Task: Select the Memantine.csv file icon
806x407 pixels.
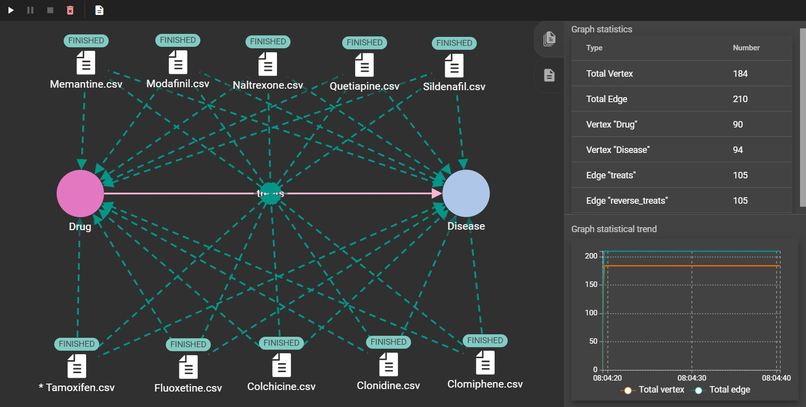Action: [x=86, y=64]
